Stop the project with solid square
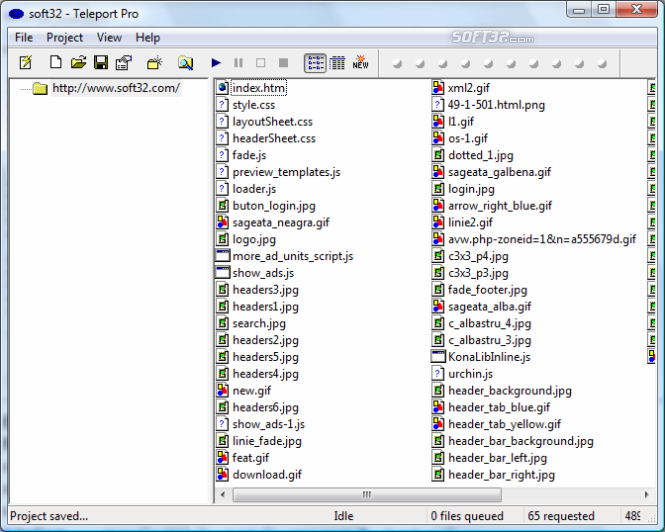The height and width of the screenshot is (532, 665). point(283,63)
